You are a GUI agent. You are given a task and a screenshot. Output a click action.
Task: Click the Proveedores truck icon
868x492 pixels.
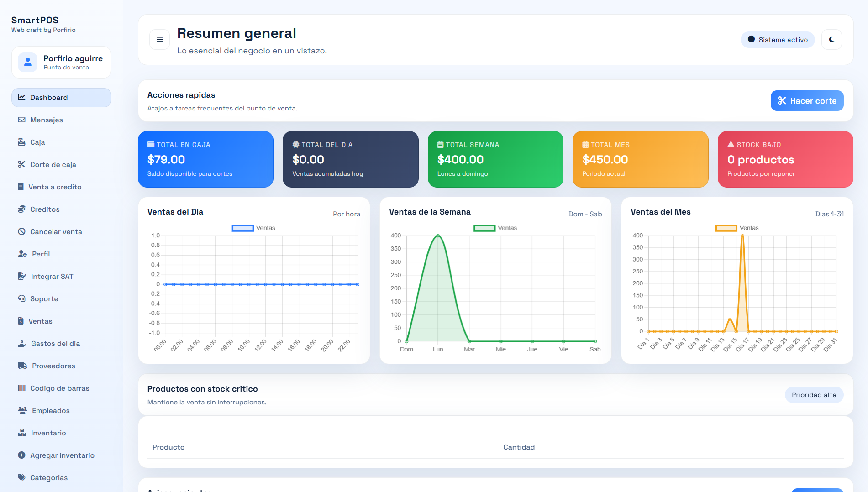pos(22,366)
